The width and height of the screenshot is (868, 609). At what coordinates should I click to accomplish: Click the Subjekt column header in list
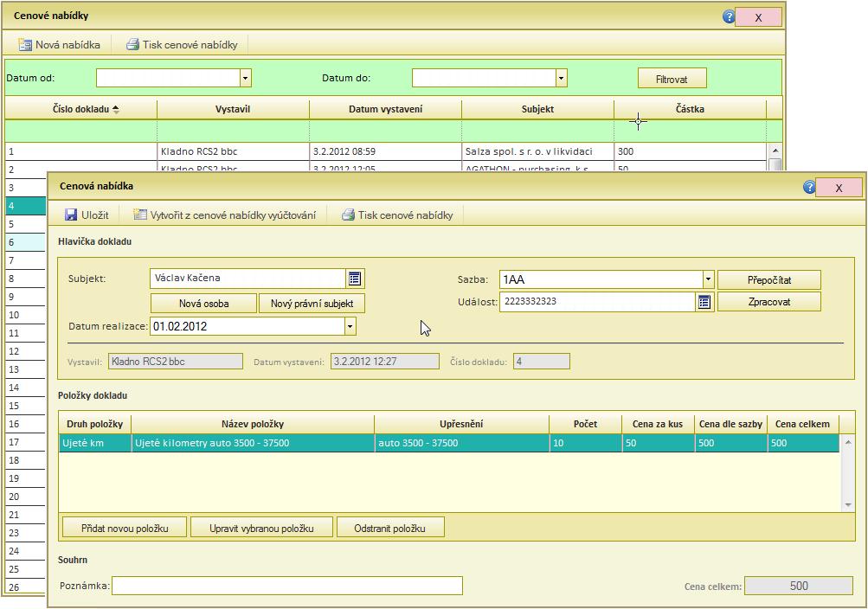click(x=537, y=109)
